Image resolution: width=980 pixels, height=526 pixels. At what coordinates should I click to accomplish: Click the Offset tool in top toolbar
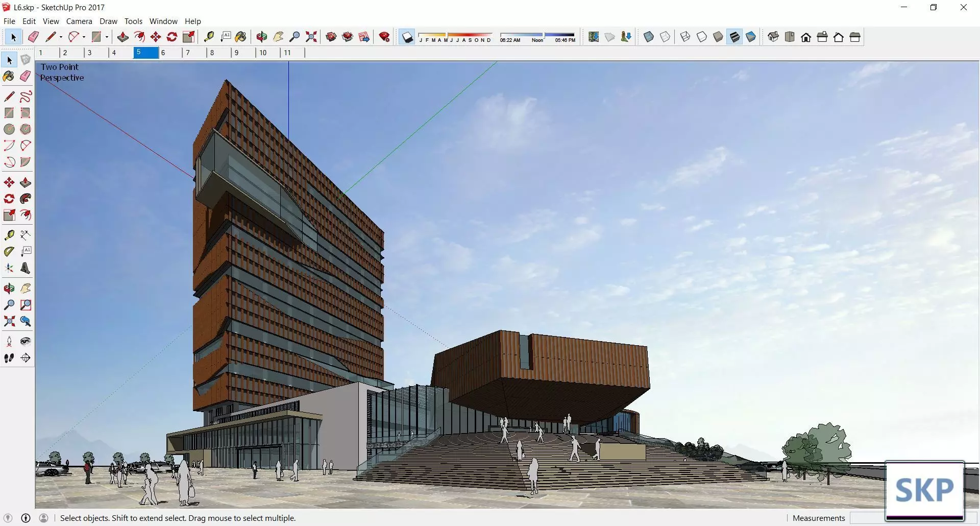coord(139,37)
